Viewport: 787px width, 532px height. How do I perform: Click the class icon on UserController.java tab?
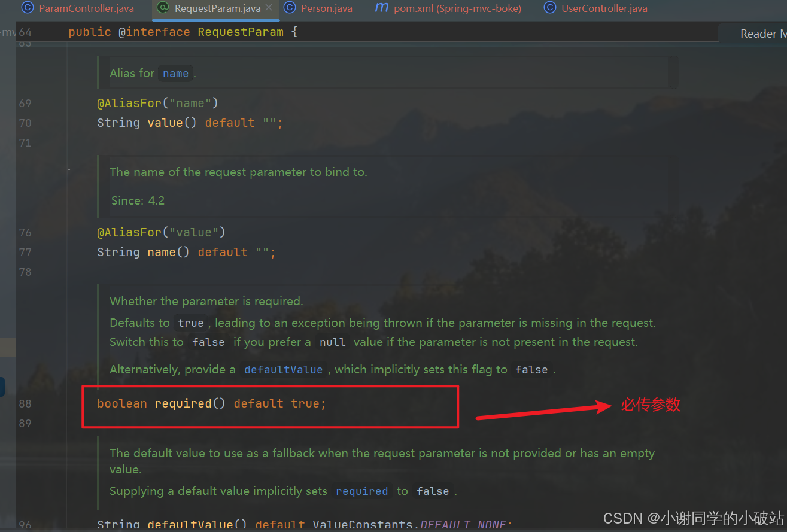(549, 8)
